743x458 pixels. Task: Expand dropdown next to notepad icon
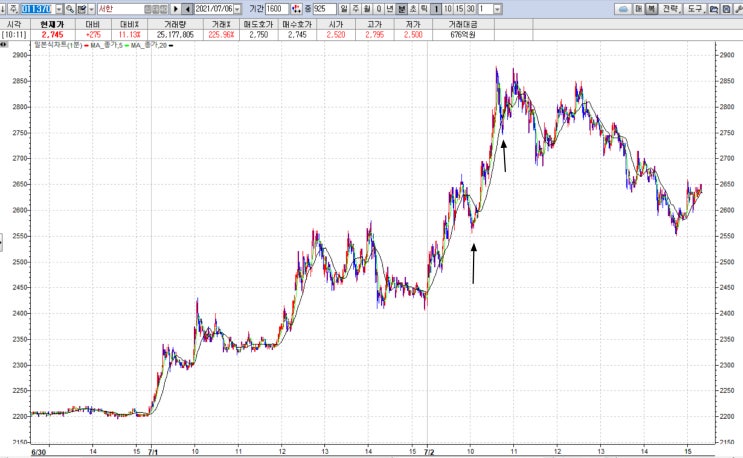[91, 9]
